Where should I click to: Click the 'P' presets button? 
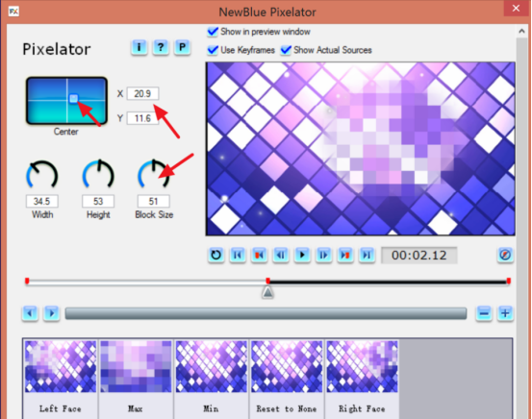coord(182,47)
